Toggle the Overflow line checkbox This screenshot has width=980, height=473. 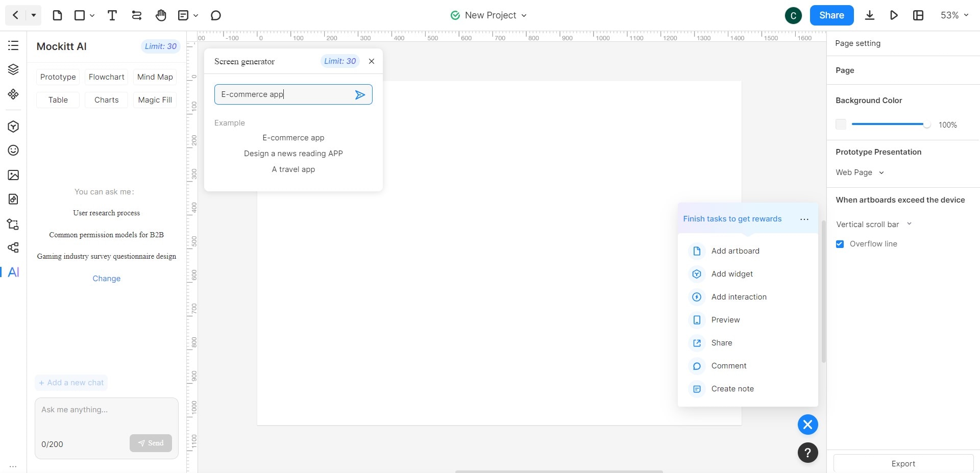point(840,244)
